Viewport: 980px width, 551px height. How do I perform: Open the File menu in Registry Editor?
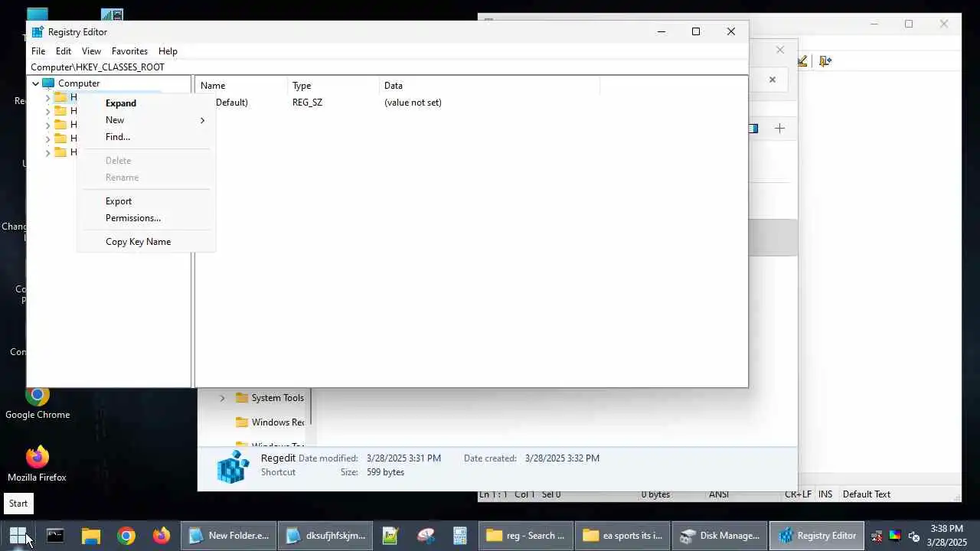point(38,51)
